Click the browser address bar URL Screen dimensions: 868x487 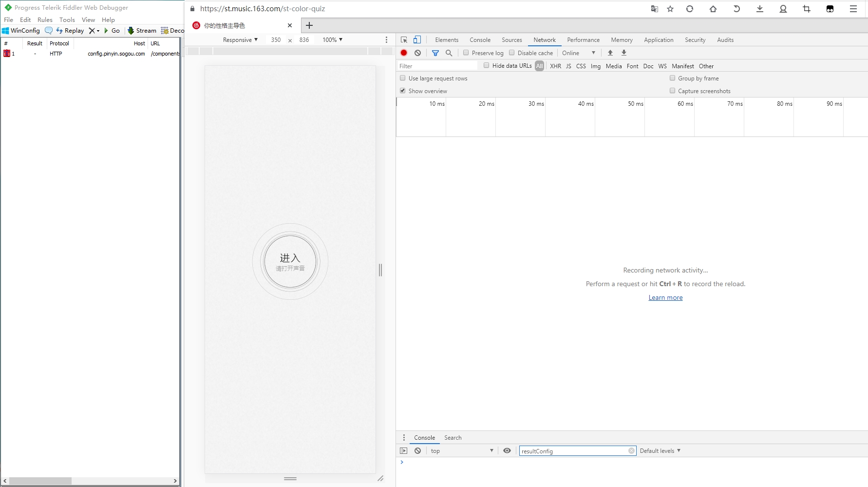(263, 9)
